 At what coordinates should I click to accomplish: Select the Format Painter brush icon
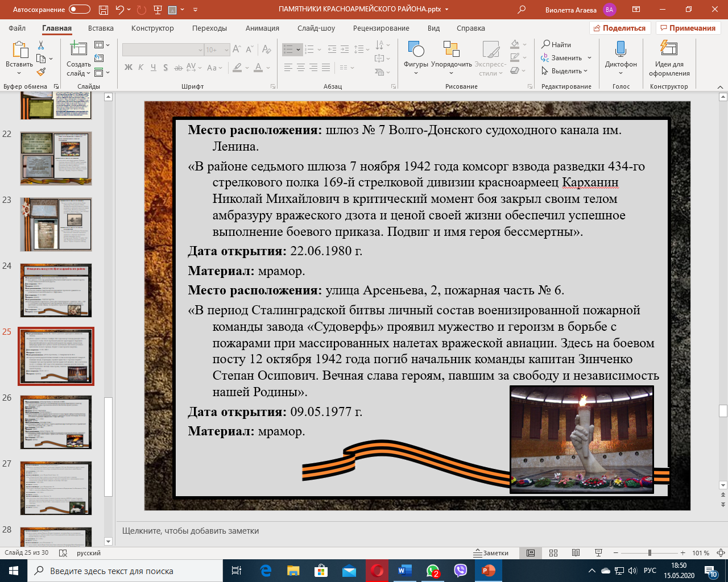pyautogui.click(x=41, y=72)
